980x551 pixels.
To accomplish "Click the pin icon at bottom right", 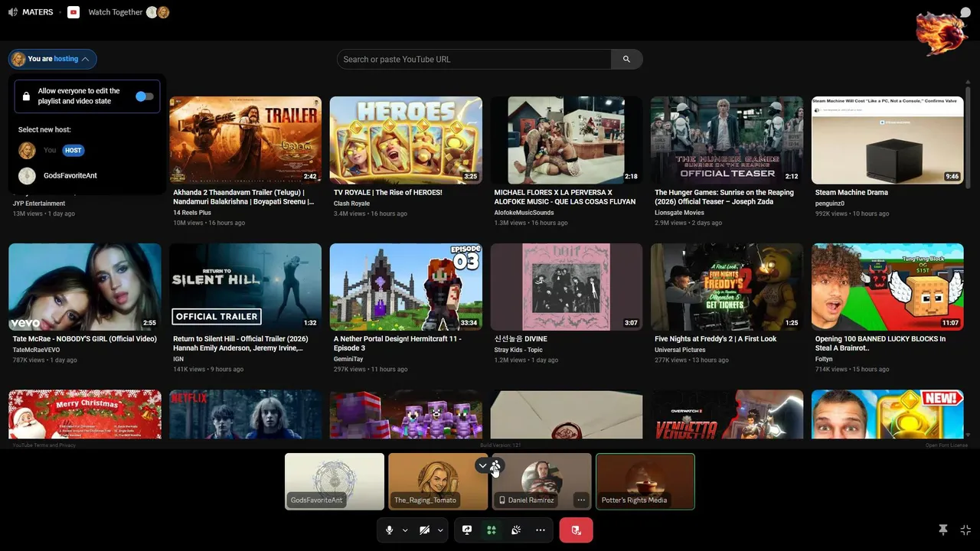I will coord(943,530).
